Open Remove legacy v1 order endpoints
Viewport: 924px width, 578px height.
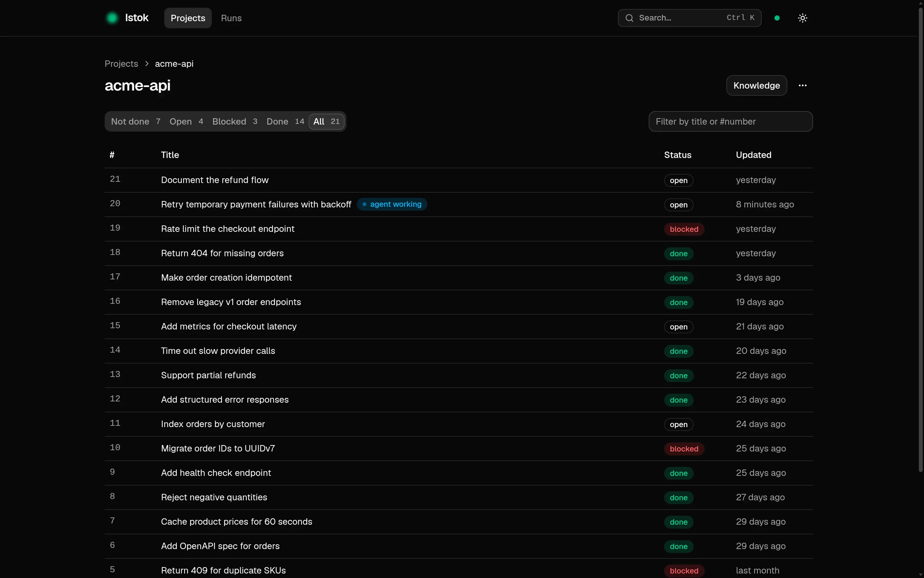(x=231, y=302)
